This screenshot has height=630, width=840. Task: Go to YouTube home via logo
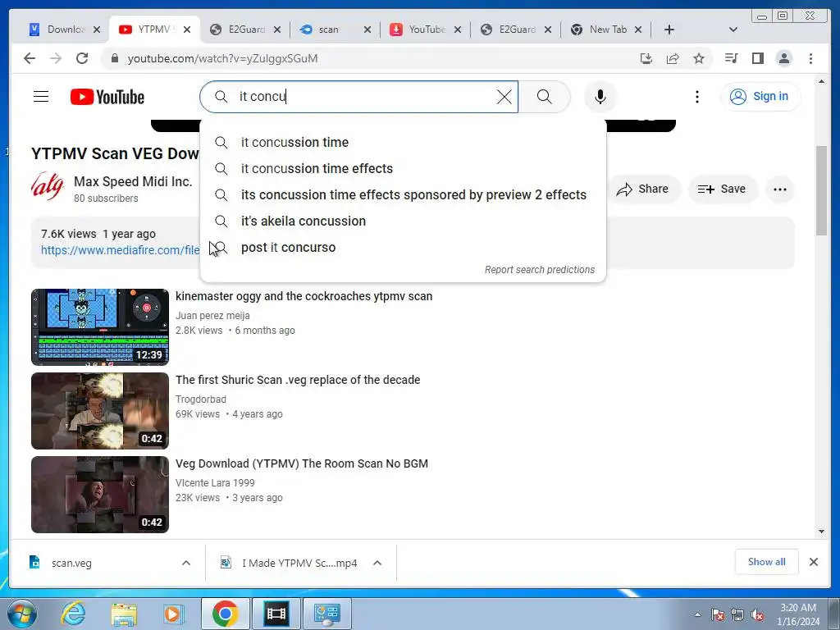pos(107,97)
